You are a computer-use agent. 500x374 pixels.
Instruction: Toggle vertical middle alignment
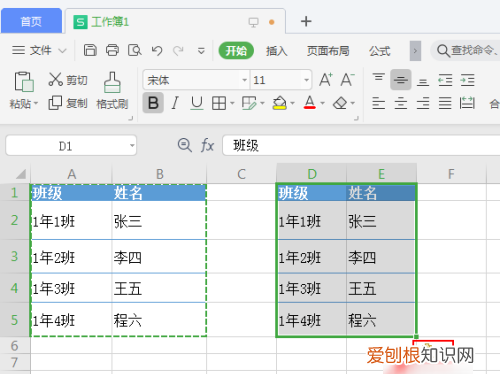point(401,80)
